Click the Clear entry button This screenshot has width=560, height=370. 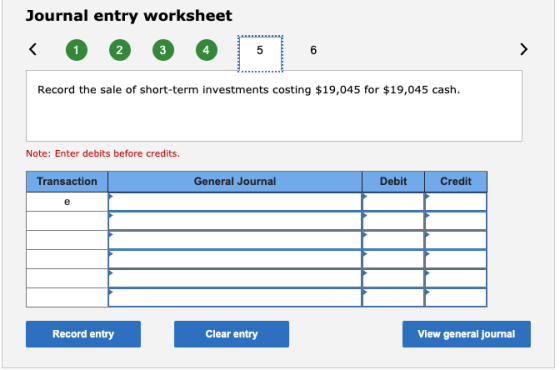click(x=231, y=334)
